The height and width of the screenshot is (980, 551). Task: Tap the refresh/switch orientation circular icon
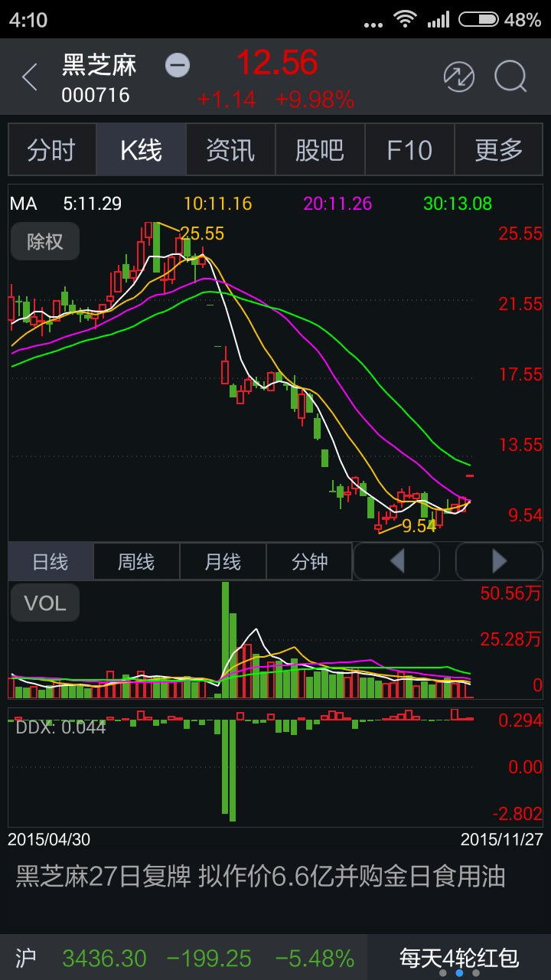coord(459,77)
